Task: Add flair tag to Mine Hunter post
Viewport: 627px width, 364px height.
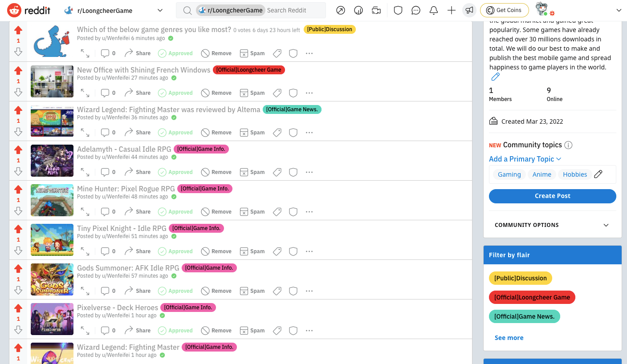Action: coord(277,212)
